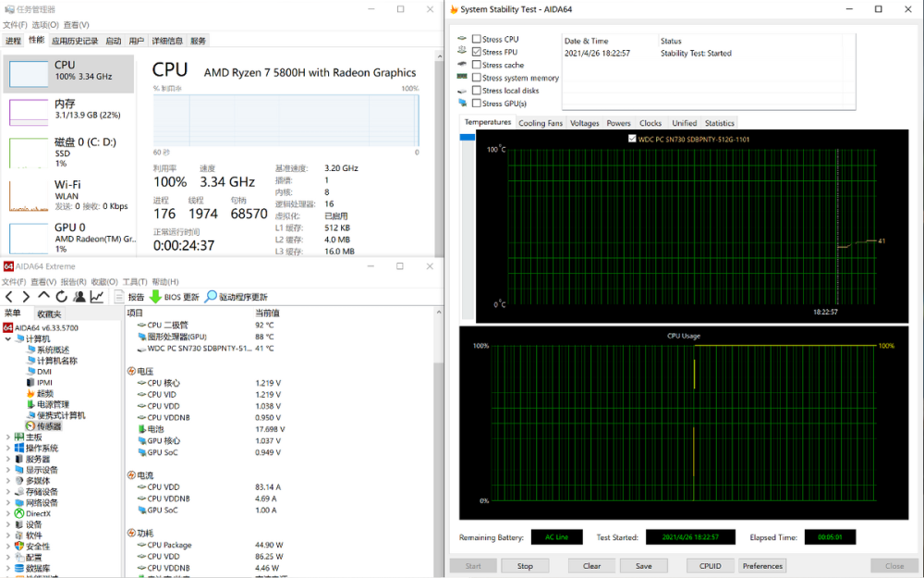Click the 报告 report icon in AIDA64 toolbar
Image resolution: width=924 pixels, height=578 pixels.
click(x=119, y=297)
